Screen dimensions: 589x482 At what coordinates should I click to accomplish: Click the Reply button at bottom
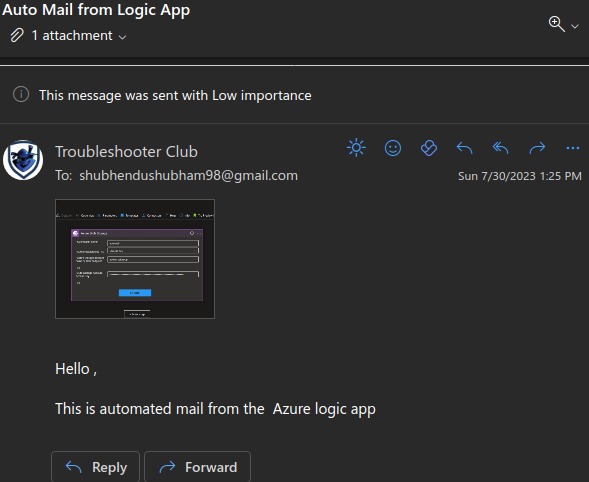(x=96, y=467)
